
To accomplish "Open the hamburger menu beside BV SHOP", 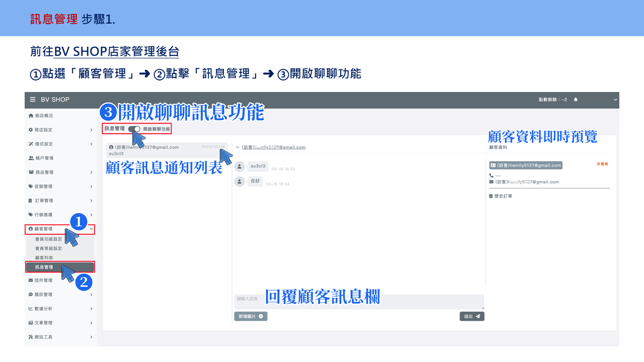I will [x=33, y=100].
